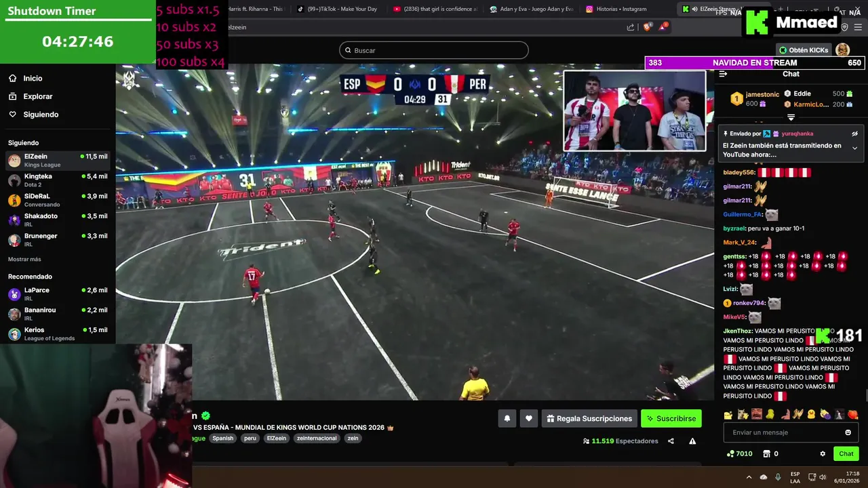Select the SiDeRaL followed channel

58,200
